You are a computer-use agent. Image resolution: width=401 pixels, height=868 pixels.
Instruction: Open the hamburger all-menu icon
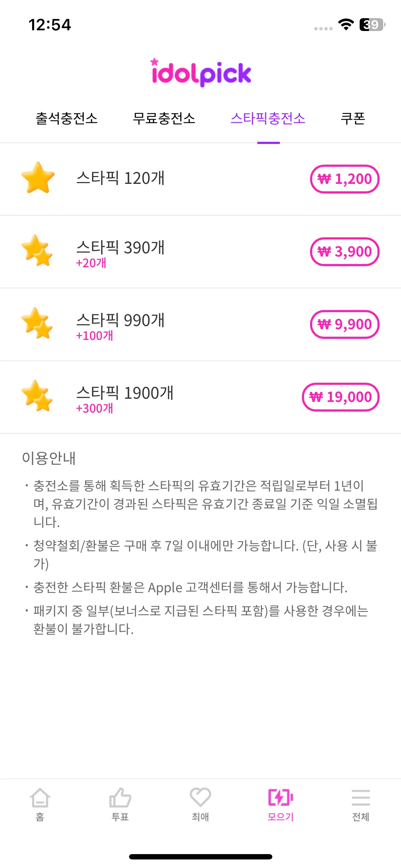coord(361,797)
